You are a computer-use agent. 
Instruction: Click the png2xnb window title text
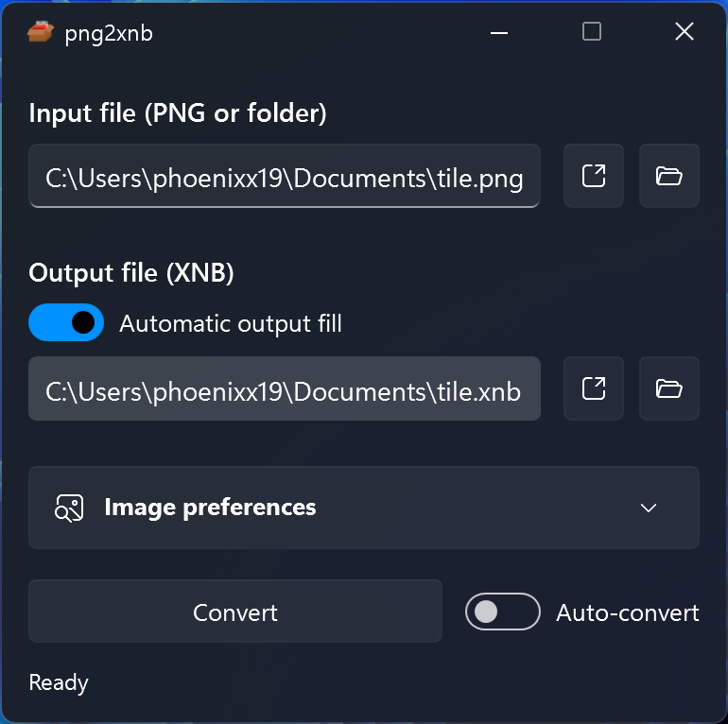109,34
